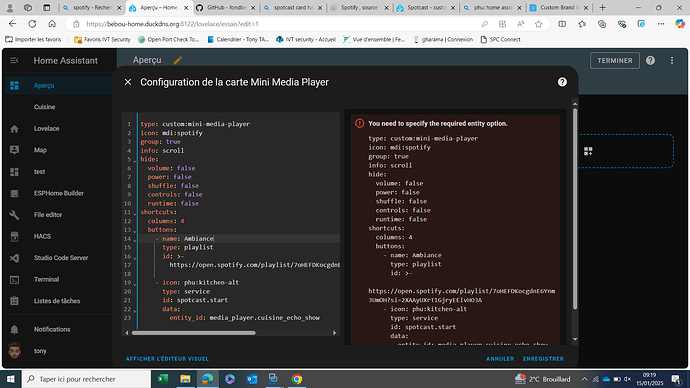
Task: Click TERMINER to finish editing the dashboard
Action: [x=615, y=61]
